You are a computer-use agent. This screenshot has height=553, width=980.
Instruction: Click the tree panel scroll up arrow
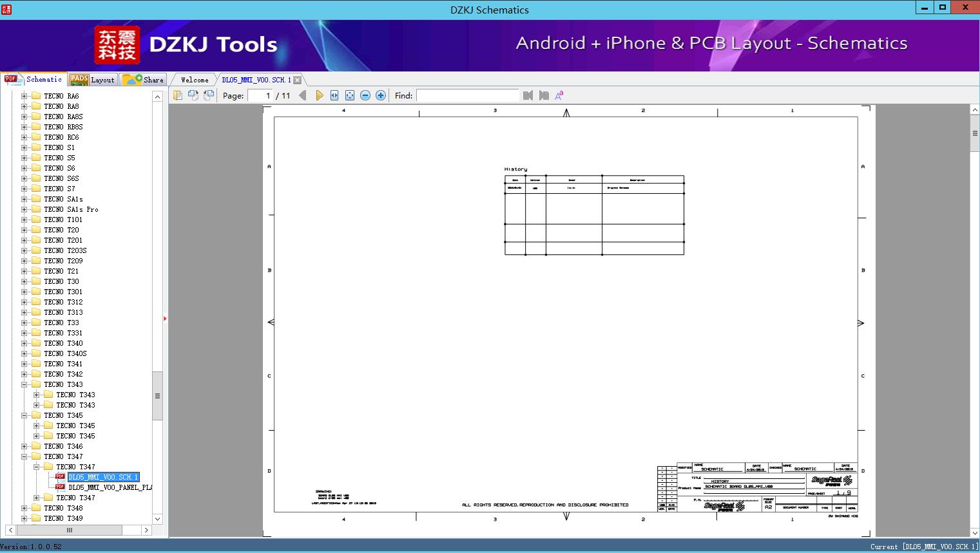pyautogui.click(x=157, y=97)
